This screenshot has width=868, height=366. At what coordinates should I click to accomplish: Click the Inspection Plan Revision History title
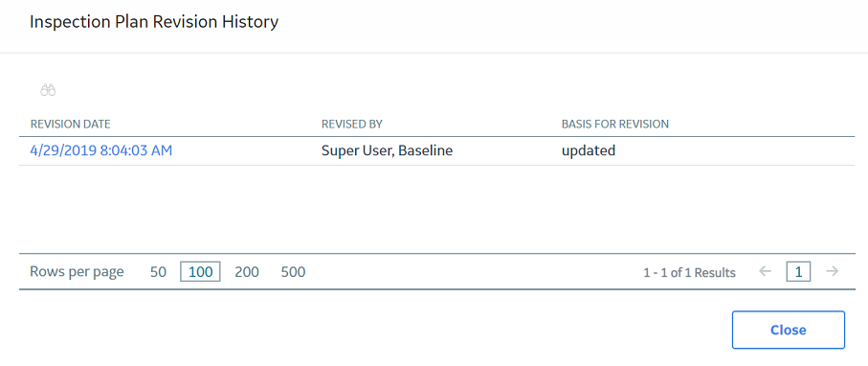point(154,22)
